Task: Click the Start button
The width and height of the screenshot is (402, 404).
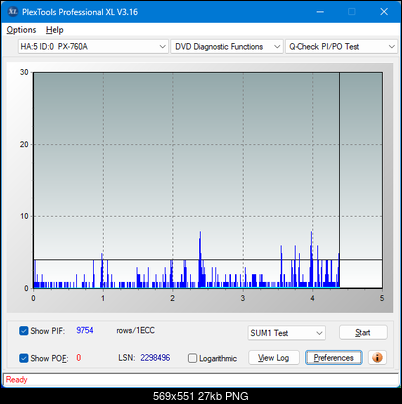Action: pos(363,332)
